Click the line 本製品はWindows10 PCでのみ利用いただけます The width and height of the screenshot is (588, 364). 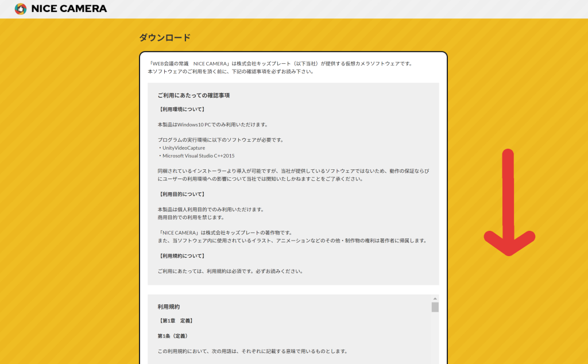(213, 125)
